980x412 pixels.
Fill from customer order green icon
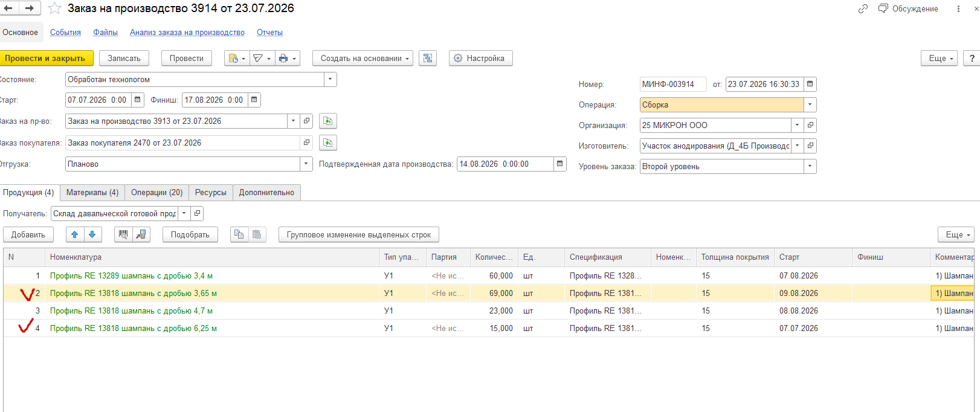(x=327, y=143)
